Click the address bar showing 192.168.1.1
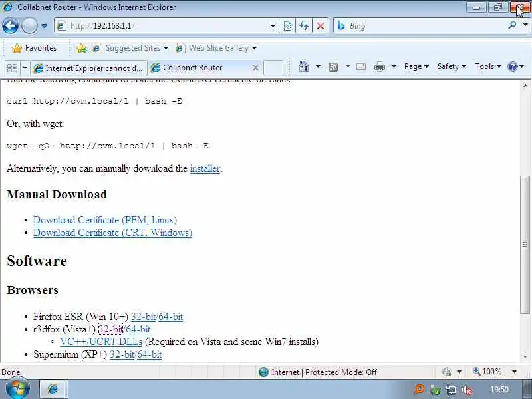Screen dimensions: 532x399 [x=163, y=26]
